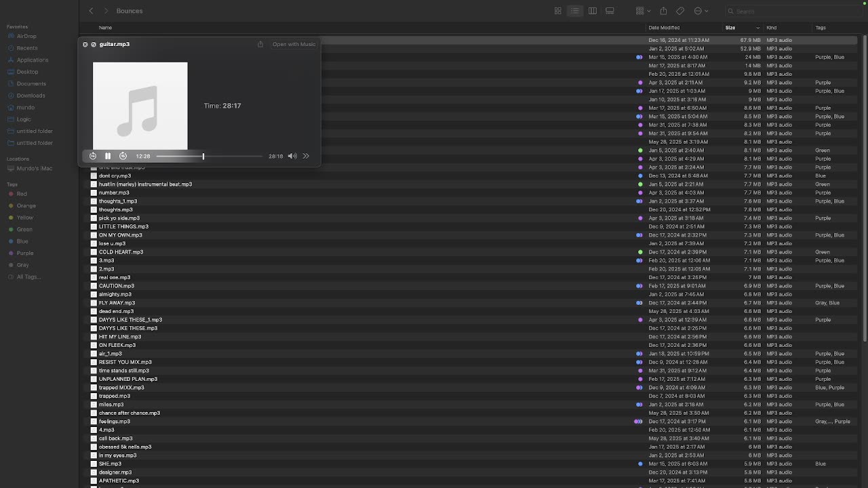Click the file icon beside feelings.mp3

(x=94, y=422)
